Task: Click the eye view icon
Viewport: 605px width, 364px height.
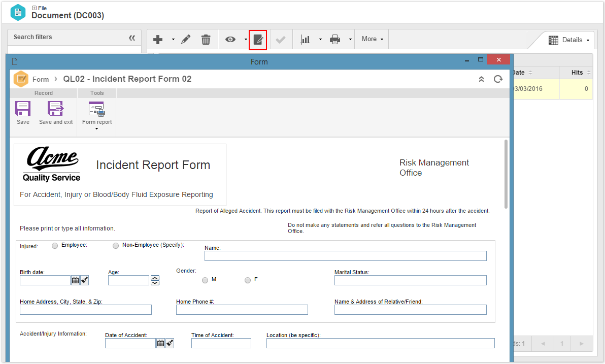Action: point(230,40)
